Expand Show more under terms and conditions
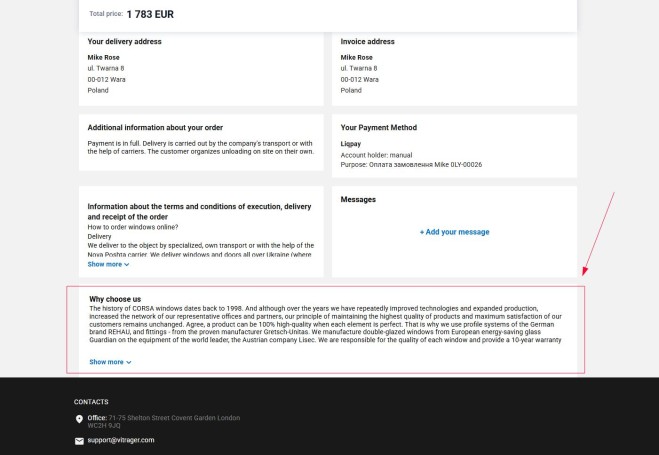Viewport: 659px width, 455px height. [x=108, y=264]
